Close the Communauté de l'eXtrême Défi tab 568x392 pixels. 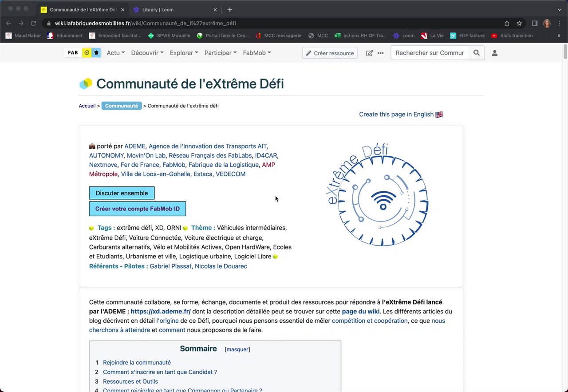123,10
